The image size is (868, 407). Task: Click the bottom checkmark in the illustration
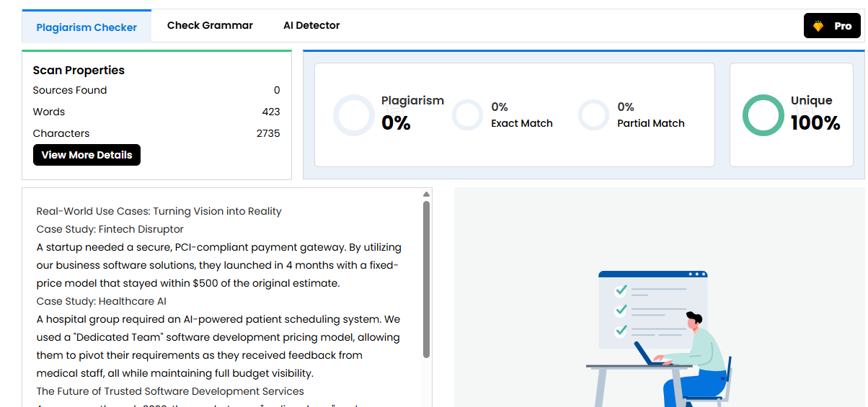(x=620, y=331)
